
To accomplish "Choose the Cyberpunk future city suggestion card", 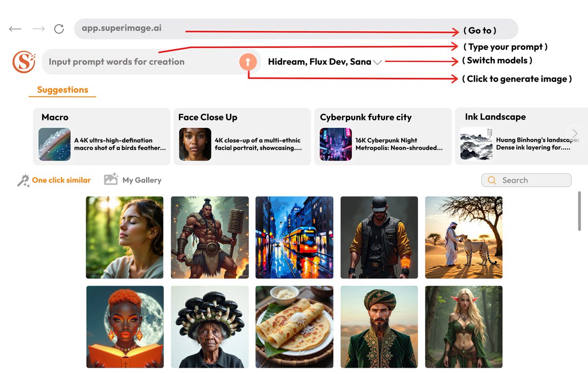I will [383, 136].
